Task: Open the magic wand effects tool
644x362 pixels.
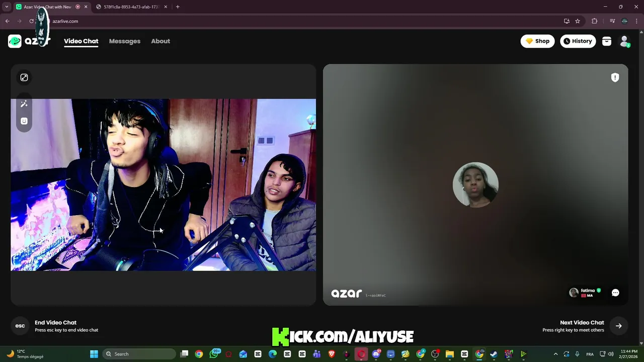Action: click(x=24, y=104)
